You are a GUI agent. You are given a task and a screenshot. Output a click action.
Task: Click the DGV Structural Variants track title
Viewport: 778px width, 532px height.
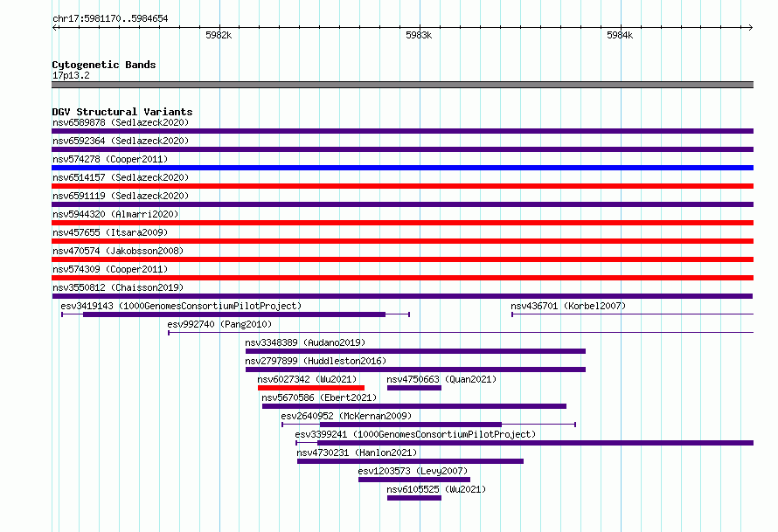click(x=122, y=112)
